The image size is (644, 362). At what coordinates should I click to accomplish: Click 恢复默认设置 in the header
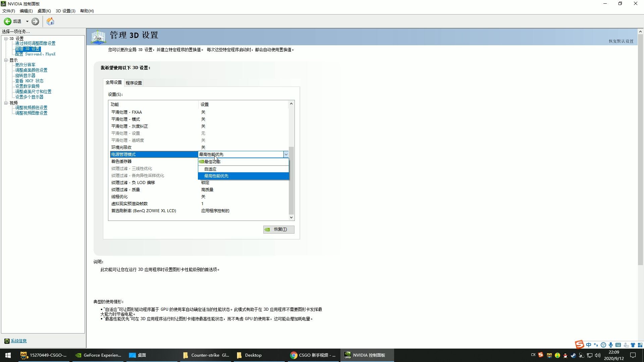click(621, 41)
